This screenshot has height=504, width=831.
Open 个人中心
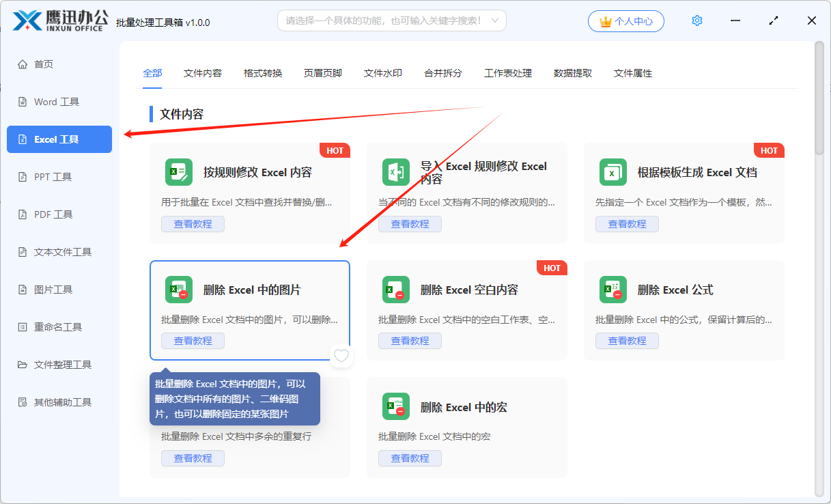(x=625, y=20)
